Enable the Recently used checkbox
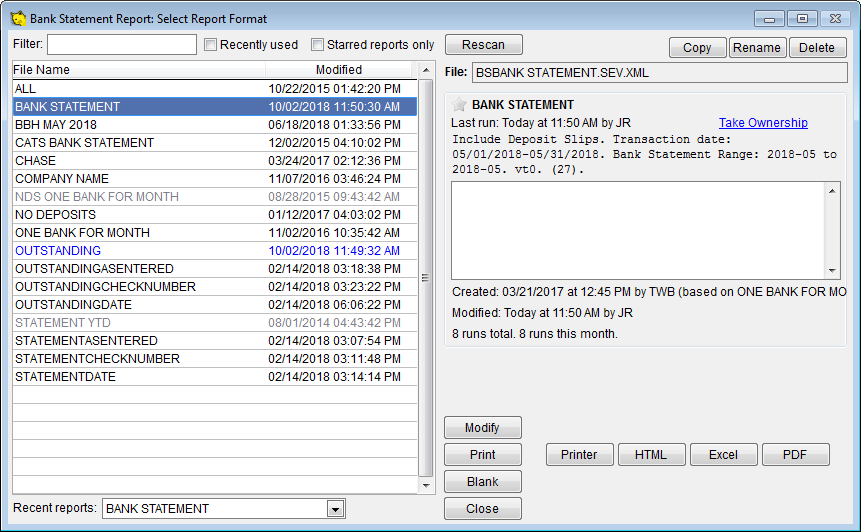This screenshot has height=532, width=861. (x=210, y=44)
